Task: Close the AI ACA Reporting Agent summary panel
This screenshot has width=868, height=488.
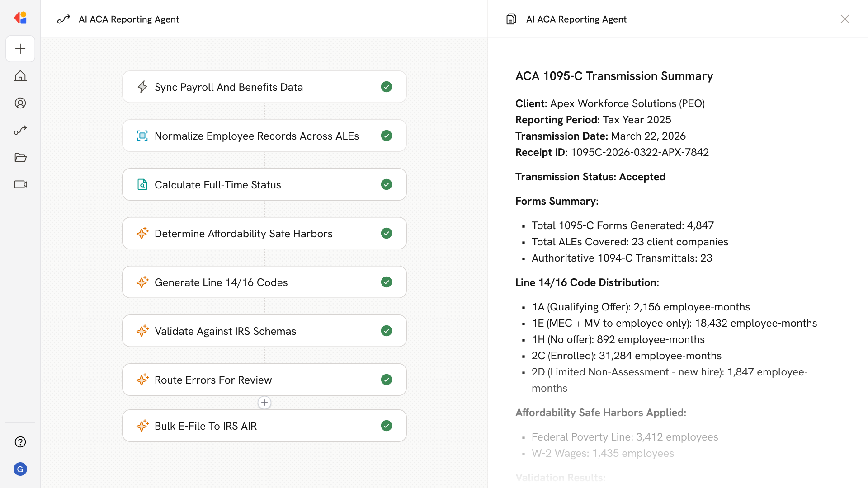Action: tap(844, 19)
